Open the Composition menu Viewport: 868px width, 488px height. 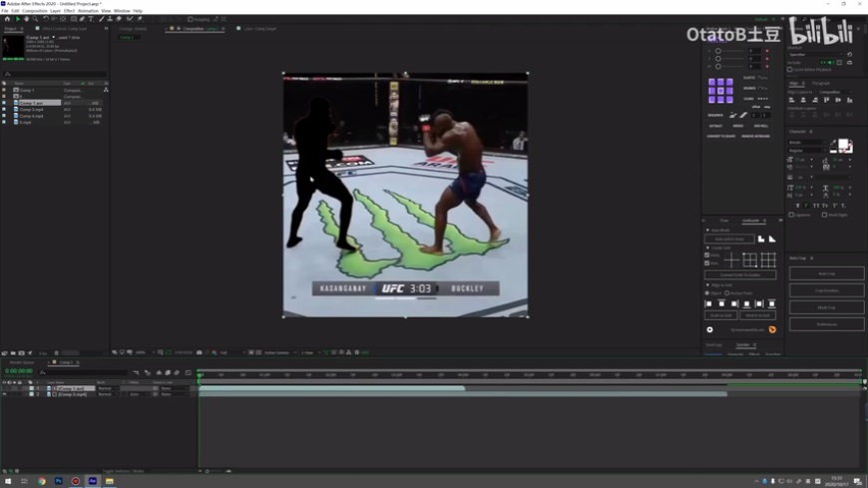click(34, 11)
